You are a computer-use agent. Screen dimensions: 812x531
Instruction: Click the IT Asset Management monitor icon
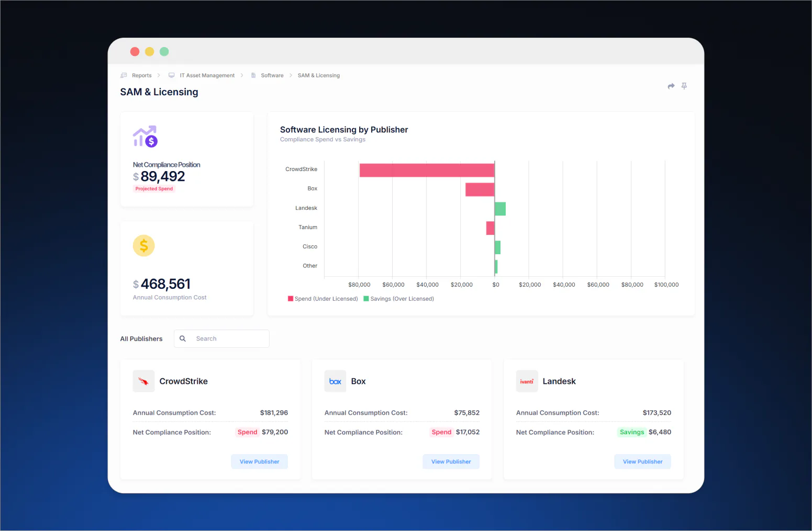click(172, 75)
